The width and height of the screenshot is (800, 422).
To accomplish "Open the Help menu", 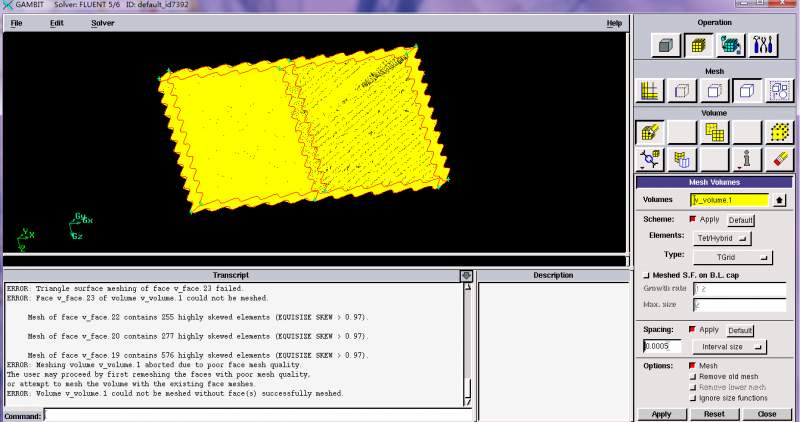I will 614,23.
